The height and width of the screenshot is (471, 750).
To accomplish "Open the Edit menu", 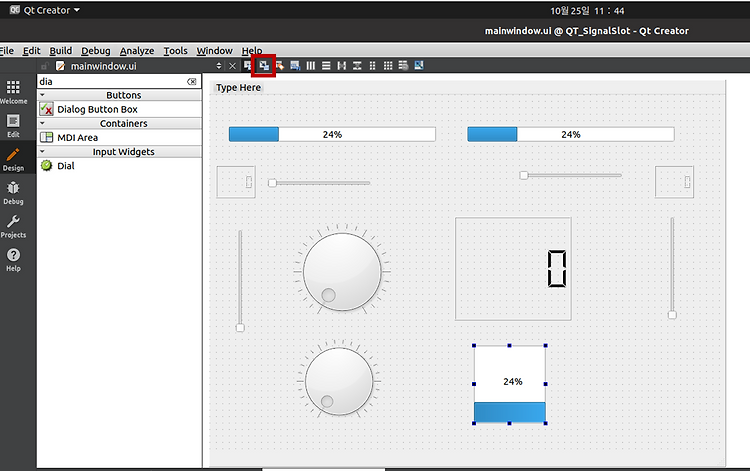I will 32,51.
